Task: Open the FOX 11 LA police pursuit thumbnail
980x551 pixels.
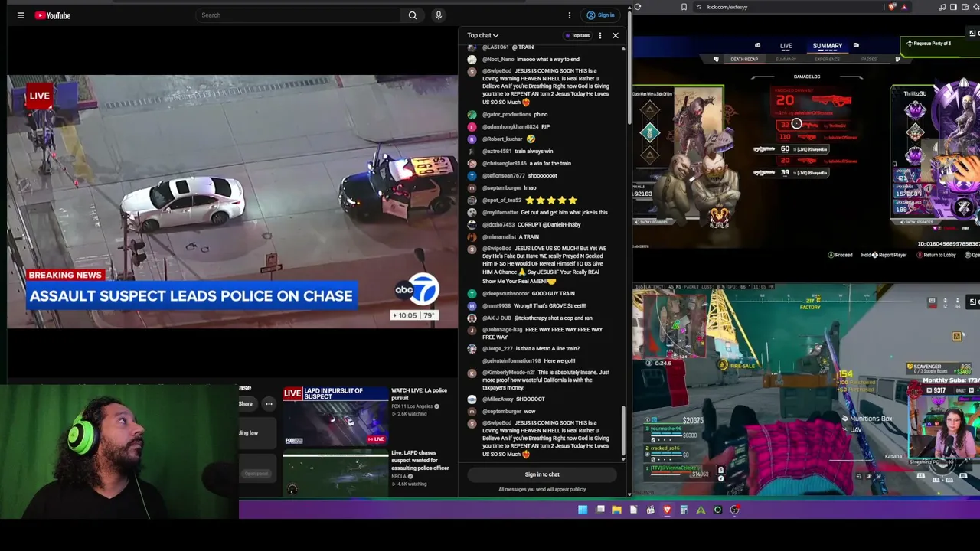Action: [x=335, y=416]
